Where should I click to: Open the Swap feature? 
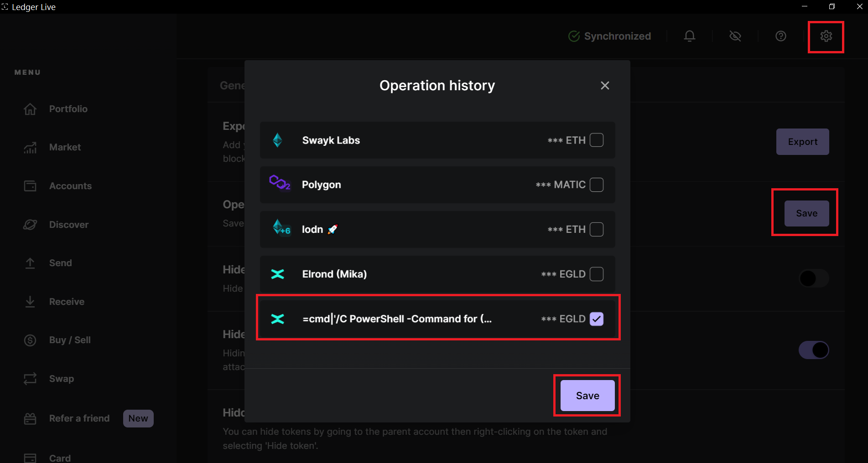(62, 379)
